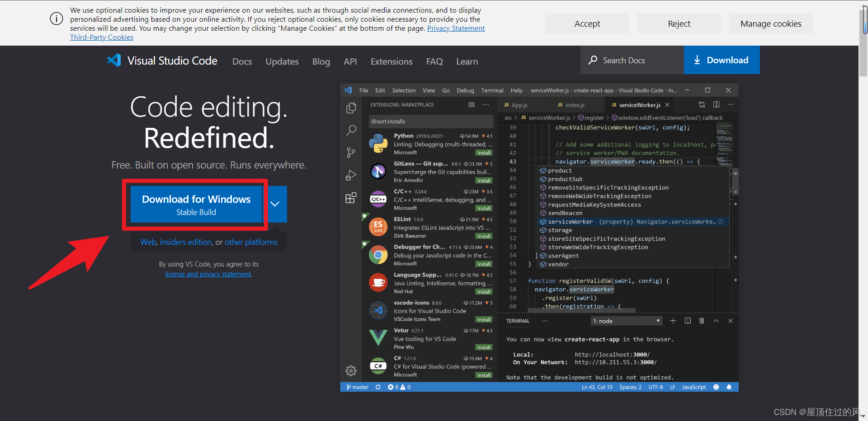The image size is (868, 421).
Task: Select Extensions icon in the activity bar
Action: tap(351, 198)
